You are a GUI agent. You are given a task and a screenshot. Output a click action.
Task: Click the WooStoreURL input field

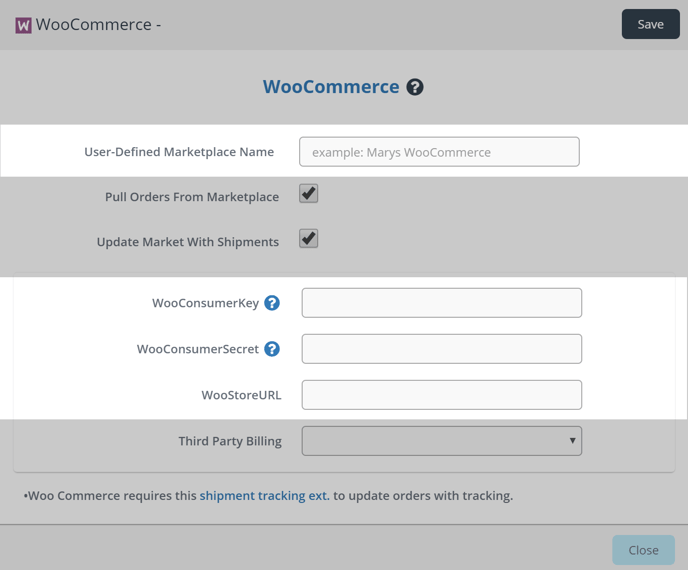441,395
